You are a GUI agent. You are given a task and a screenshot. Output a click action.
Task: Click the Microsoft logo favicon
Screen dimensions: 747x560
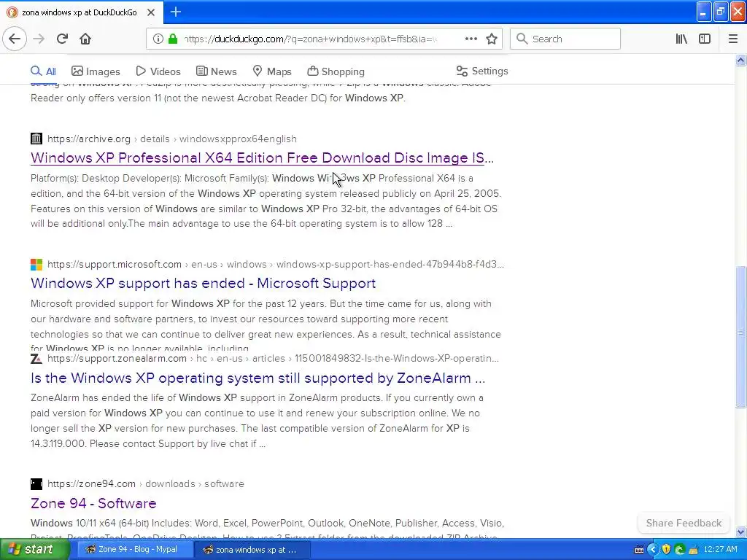click(x=36, y=264)
